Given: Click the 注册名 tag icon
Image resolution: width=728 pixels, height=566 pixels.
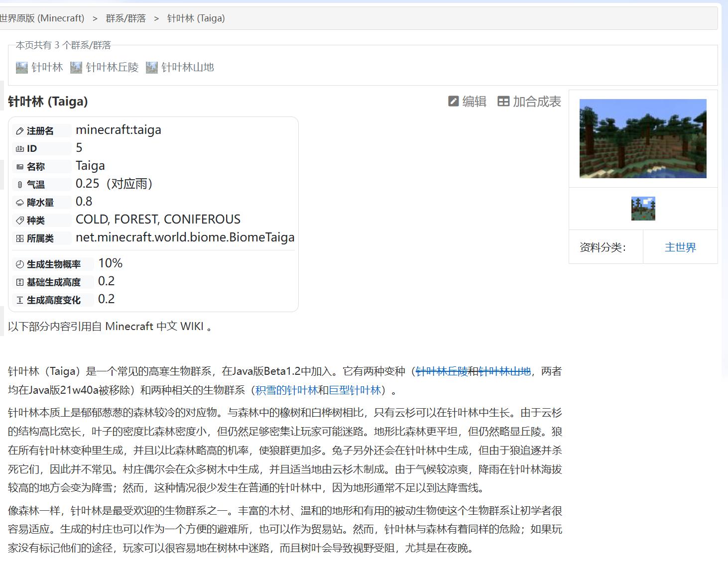Looking at the screenshot, I should 20,131.
